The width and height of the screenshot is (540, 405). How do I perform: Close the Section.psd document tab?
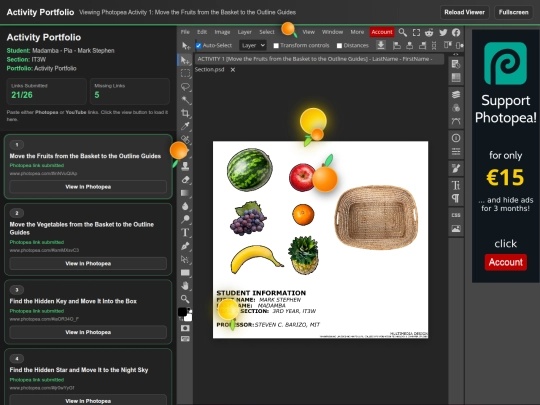click(x=233, y=70)
